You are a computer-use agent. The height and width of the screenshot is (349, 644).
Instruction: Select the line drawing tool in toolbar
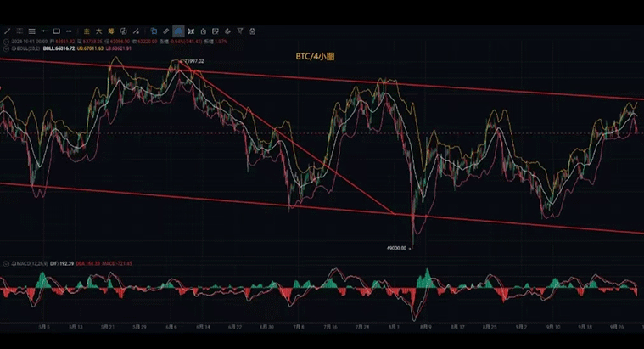coord(7,31)
